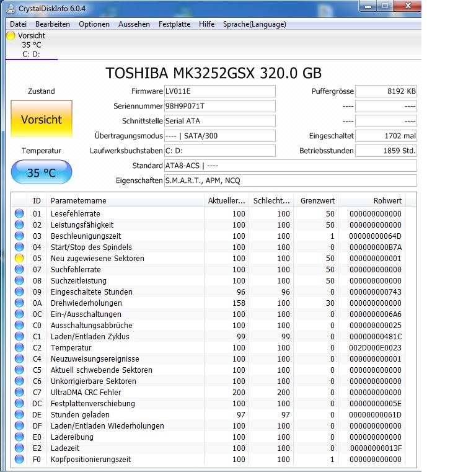Click status circle for Festplattenverschiebung row

pyautogui.click(x=19, y=403)
